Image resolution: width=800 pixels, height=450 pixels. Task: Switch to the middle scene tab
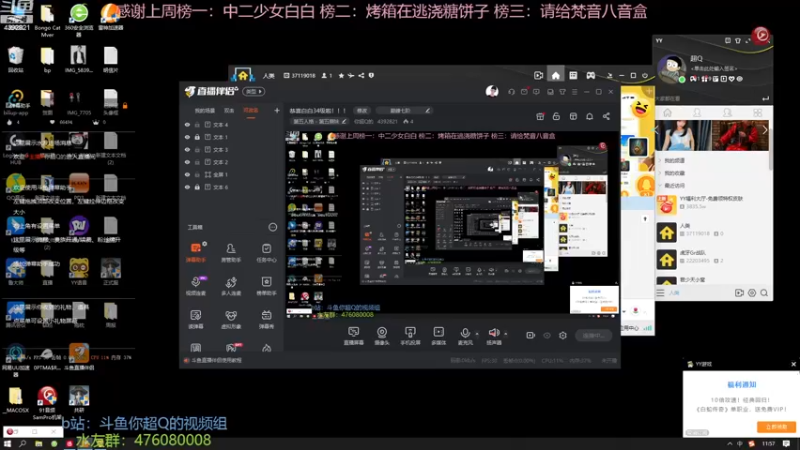[x=229, y=111]
